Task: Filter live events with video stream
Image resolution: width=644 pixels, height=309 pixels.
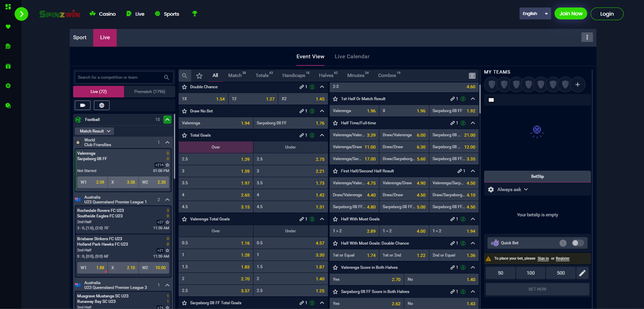Action: coord(83,105)
